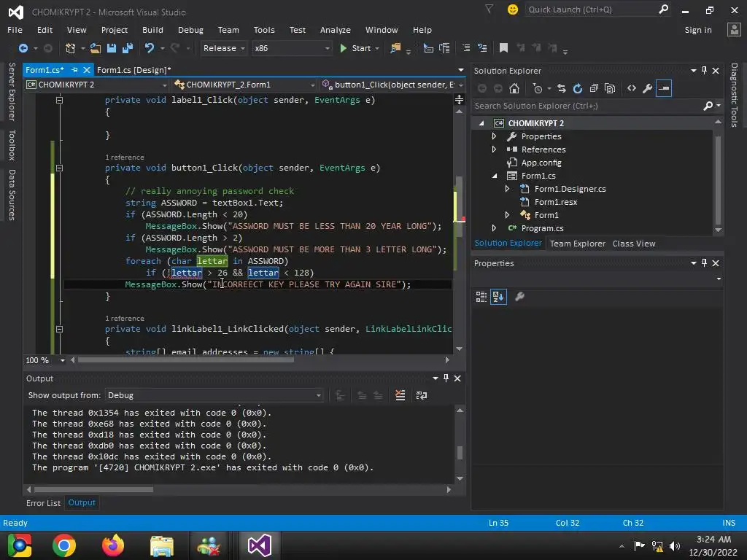Viewport: 747px width, 560px height.
Task: Click the Home icon in Solution Explorer
Action: (x=514, y=88)
